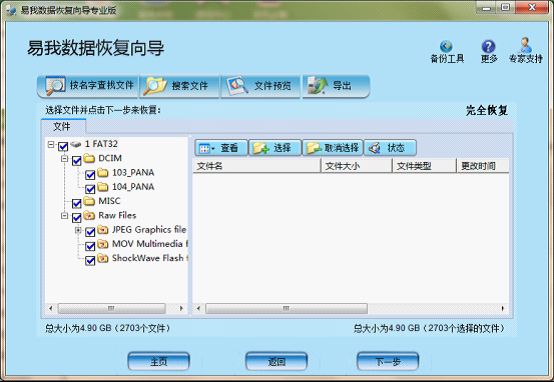Uncheck the ShockWave Flash checkbox
This screenshot has height=382, width=554.
click(x=90, y=261)
